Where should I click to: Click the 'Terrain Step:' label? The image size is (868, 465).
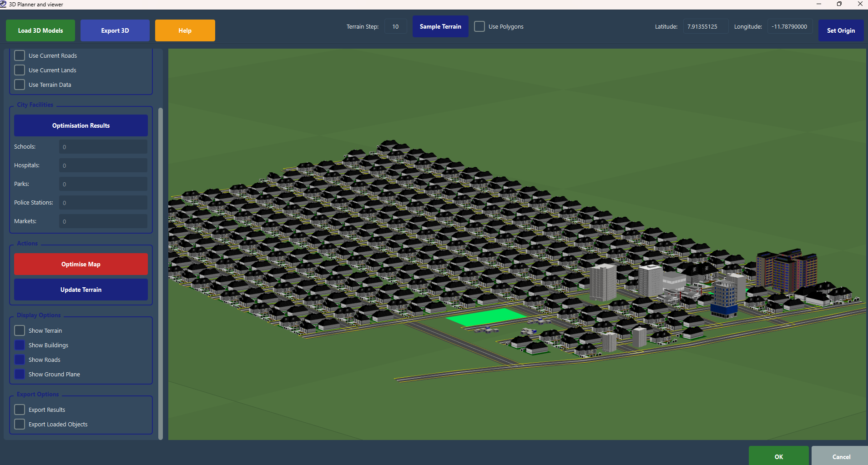tap(363, 26)
